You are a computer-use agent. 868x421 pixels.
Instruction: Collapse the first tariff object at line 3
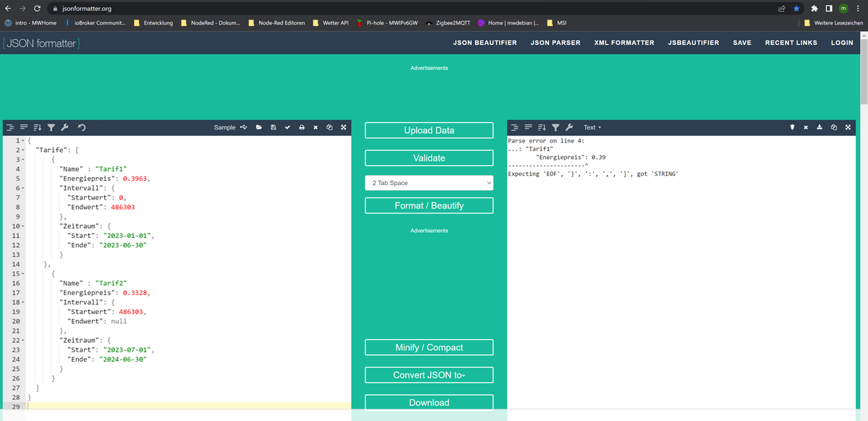click(x=23, y=159)
